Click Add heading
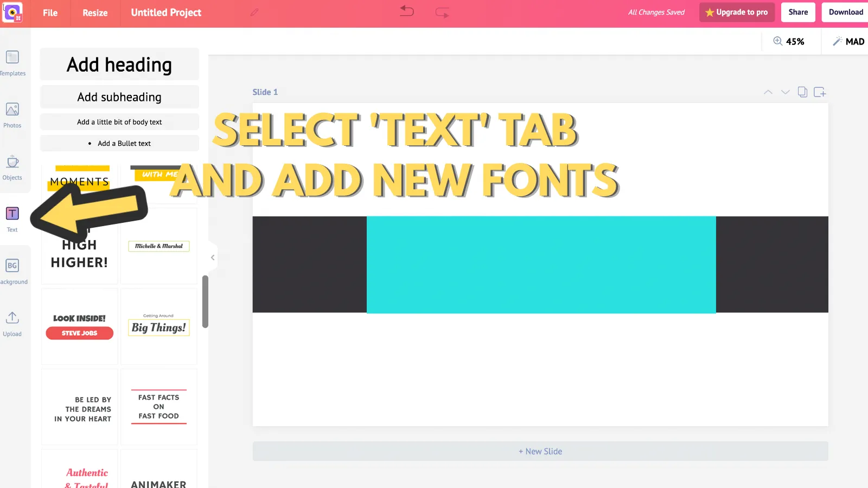The height and width of the screenshot is (488, 868). click(x=119, y=65)
